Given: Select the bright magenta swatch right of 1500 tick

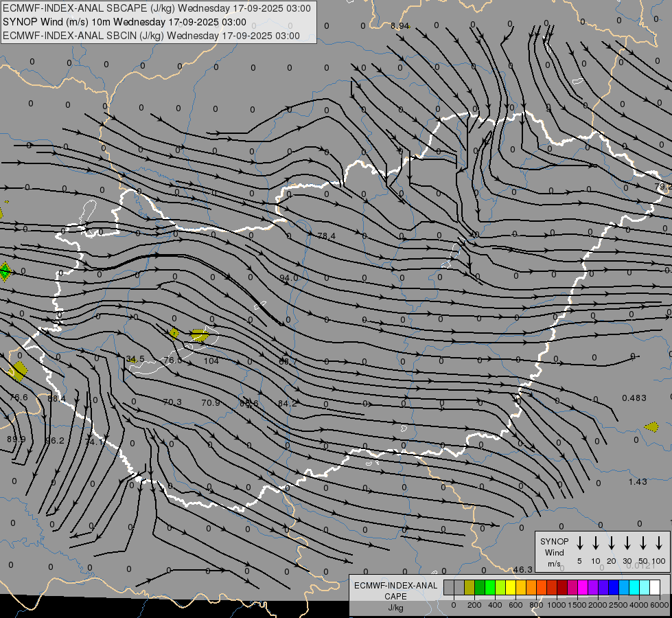Looking at the screenshot, I should (x=583, y=587).
